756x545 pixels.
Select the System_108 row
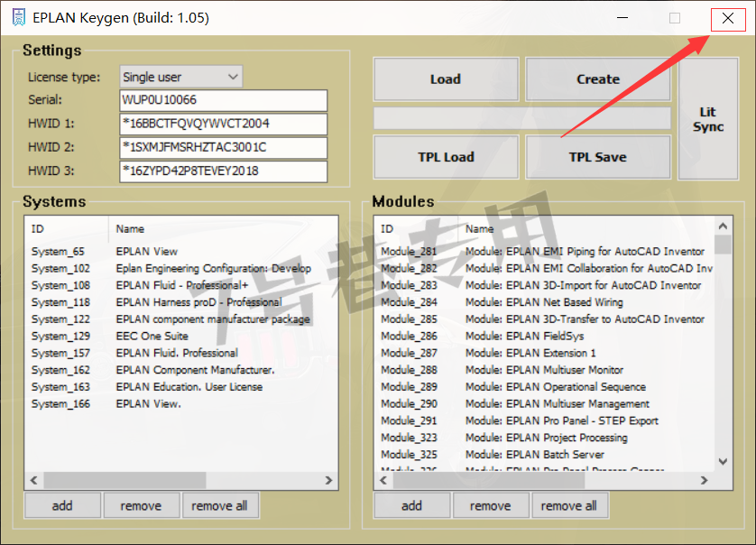(x=181, y=285)
